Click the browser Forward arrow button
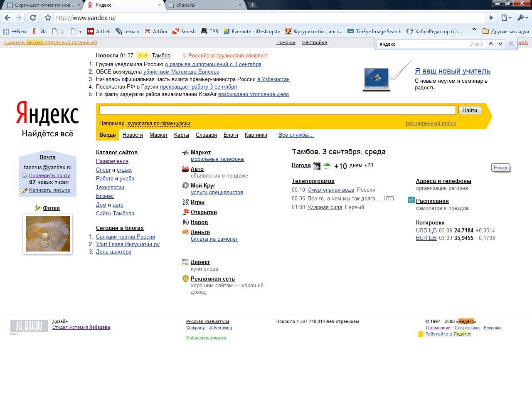This screenshot has height=397, width=532. point(18,17)
